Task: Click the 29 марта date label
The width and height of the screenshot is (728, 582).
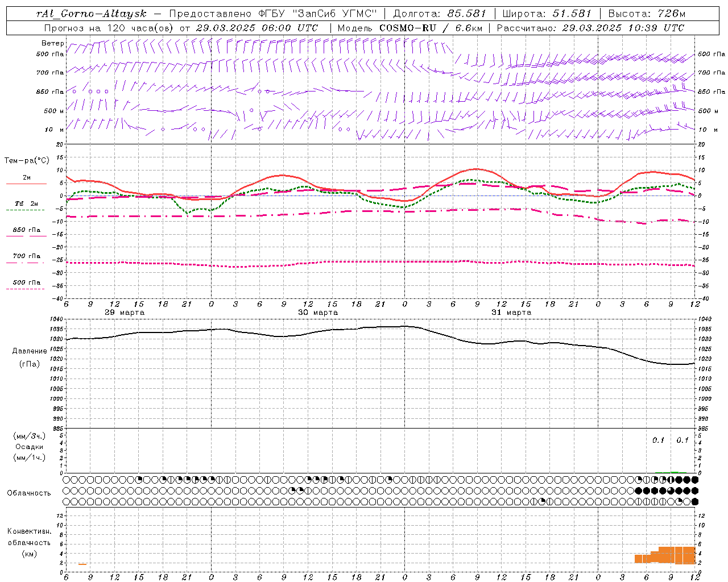Action: coord(125,313)
